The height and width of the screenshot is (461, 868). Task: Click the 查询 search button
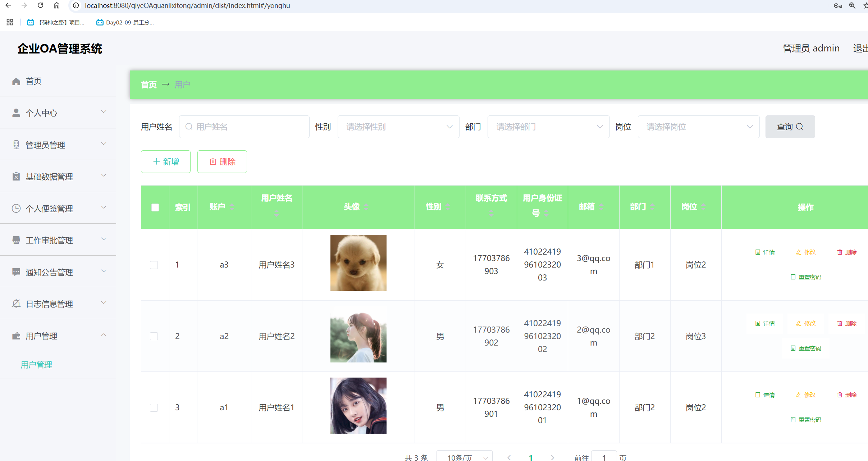point(790,127)
